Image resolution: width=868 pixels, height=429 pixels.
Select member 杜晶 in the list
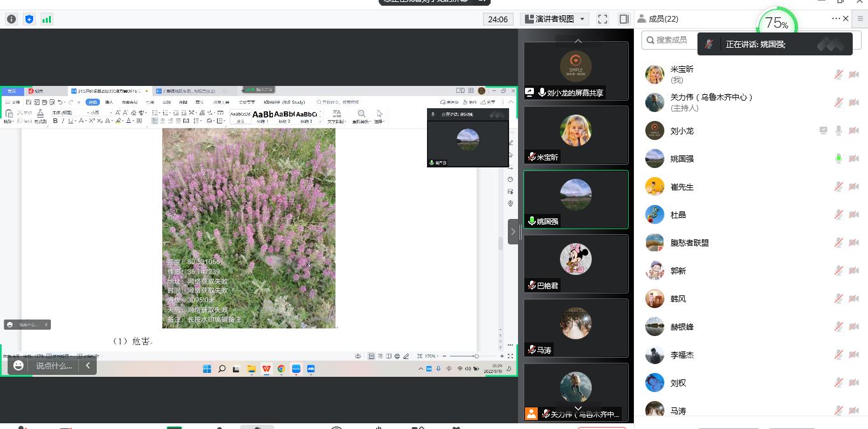(x=678, y=215)
